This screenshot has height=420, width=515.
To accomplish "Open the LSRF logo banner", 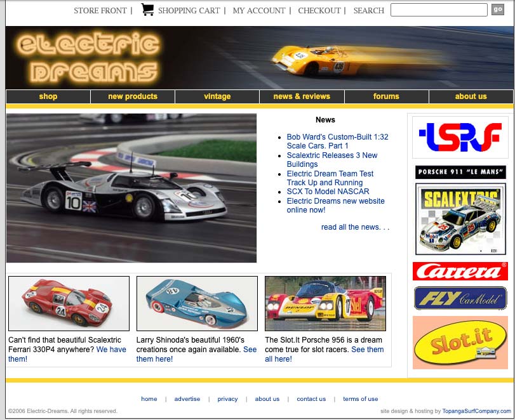I will click(460, 137).
